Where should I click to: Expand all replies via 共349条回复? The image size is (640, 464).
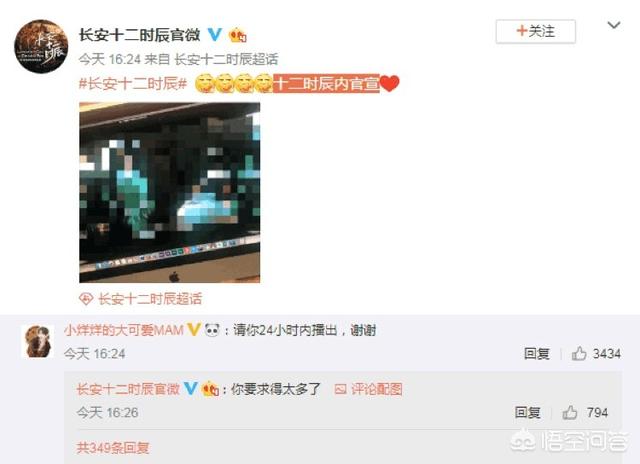coord(113,448)
